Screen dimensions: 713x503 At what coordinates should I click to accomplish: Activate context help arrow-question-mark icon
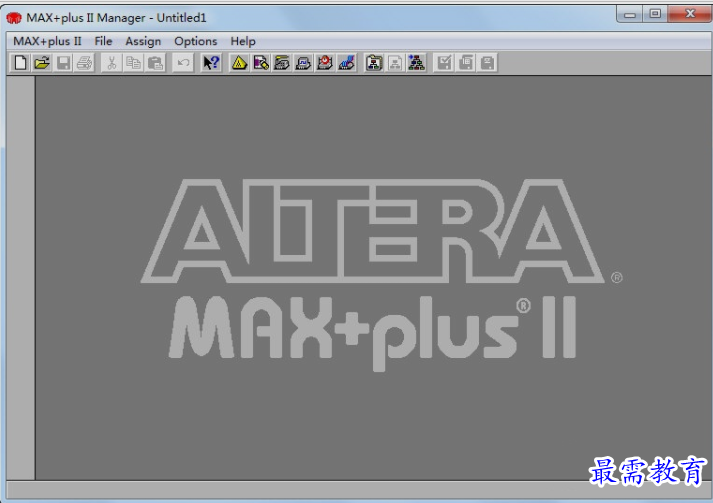pyautogui.click(x=211, y=63)
